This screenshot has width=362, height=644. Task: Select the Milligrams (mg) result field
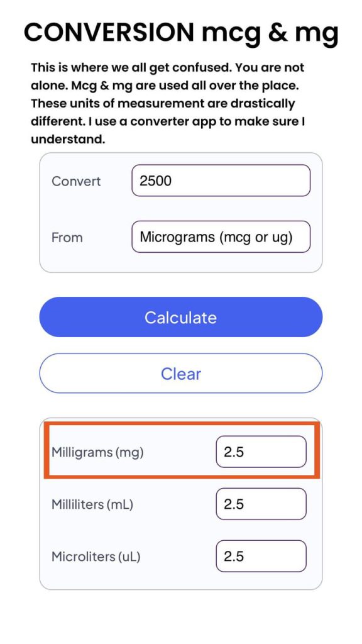coord(261,452)
